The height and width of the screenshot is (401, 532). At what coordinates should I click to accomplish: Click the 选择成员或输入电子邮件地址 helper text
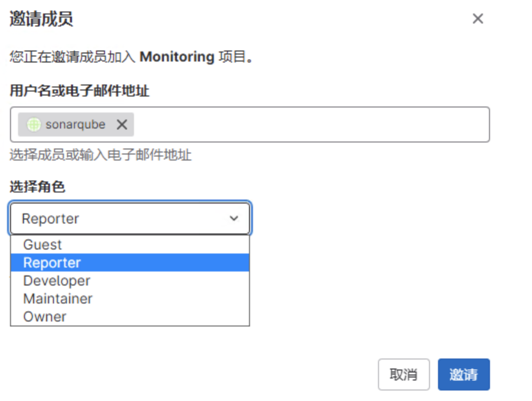coord(100,155)
